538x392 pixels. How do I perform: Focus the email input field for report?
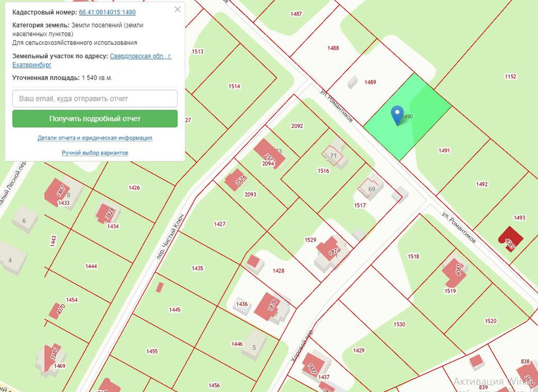click(95, 99)
